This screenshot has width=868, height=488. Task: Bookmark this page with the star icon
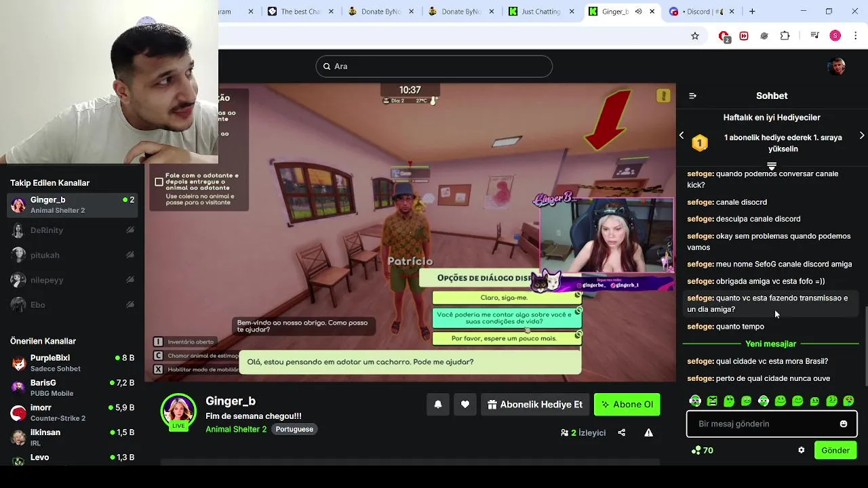point(694,36)
